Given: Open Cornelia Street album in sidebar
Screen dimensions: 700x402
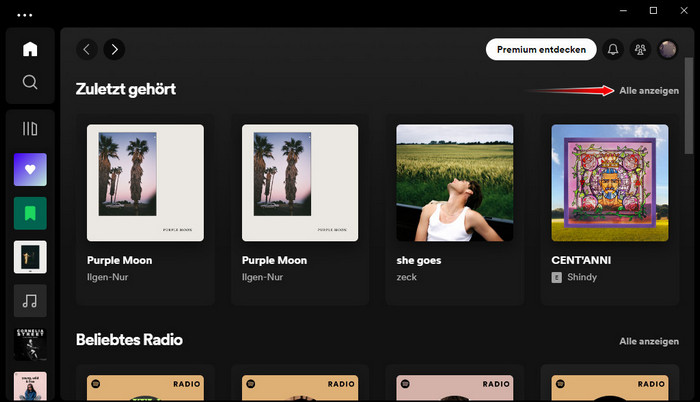Looking at the screenshot, I should coord(30,344).
